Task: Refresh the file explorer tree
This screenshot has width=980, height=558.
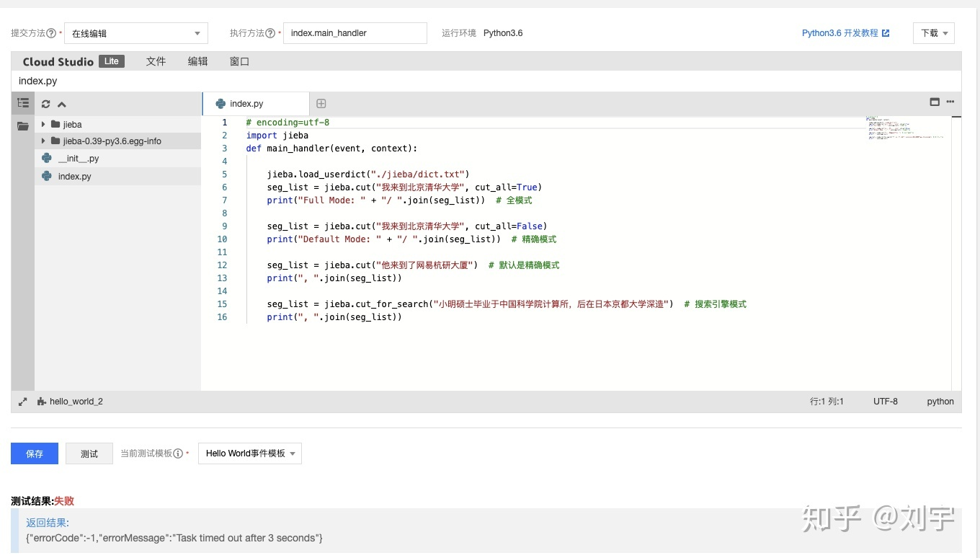Action: (46, 104)
